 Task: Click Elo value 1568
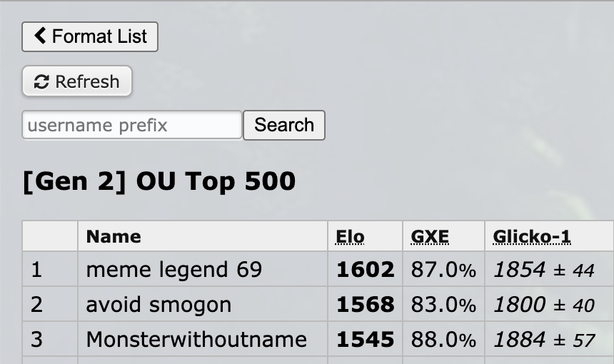(365, 305)
